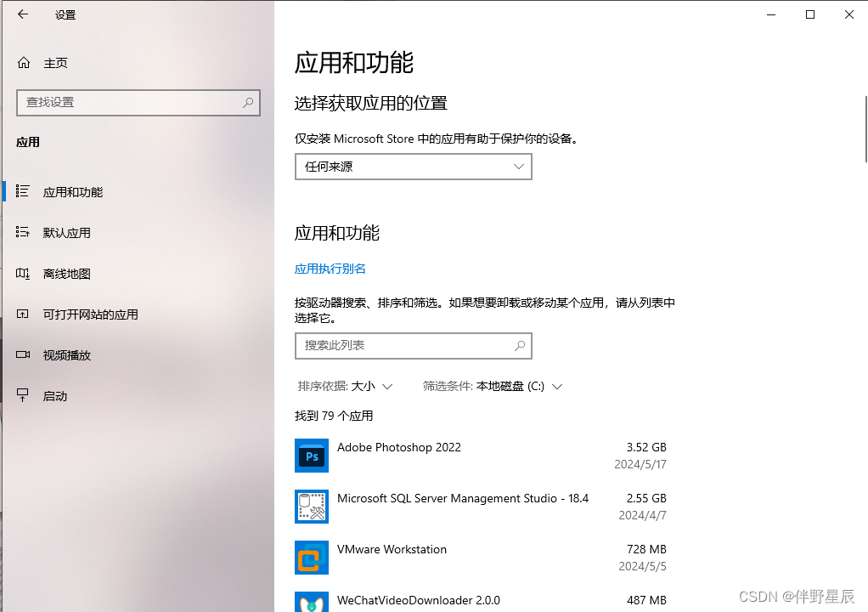868x612 pixels.
Task: Click the Adobe Photoshop 2022 icon
Action: tap(312, 456)
